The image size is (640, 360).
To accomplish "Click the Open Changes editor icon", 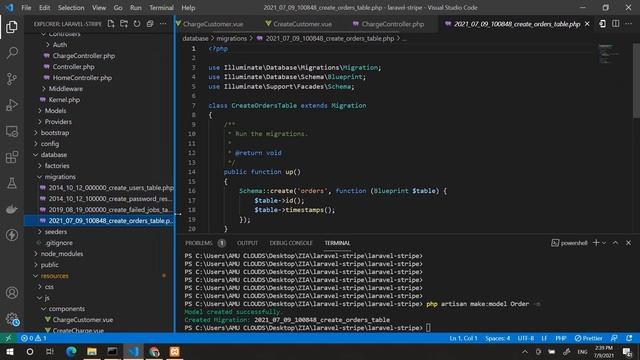I will [602, 24].
